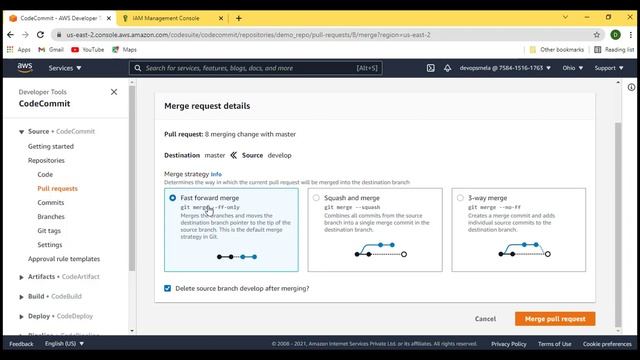Select Fast forward merge radio button

tap(173, 198)
